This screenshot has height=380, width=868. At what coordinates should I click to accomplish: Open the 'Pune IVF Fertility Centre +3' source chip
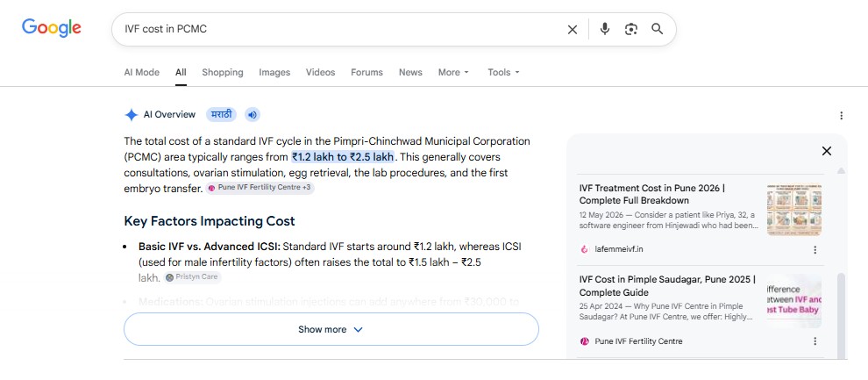pos(260,188)
